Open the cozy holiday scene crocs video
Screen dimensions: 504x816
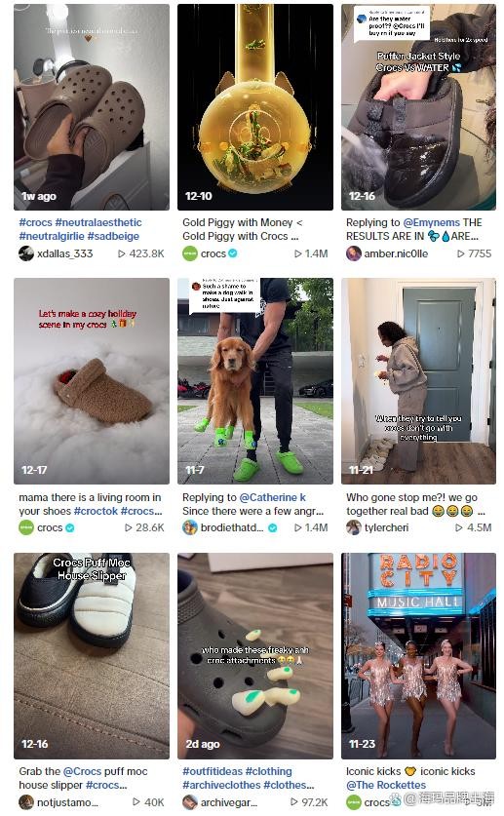[x=92, y=381]
